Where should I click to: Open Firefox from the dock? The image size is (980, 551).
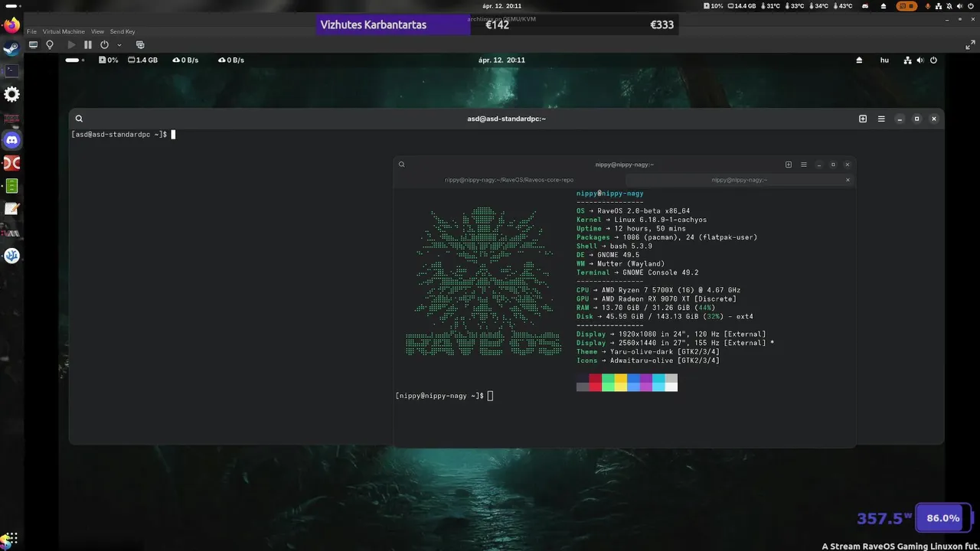pyautogui.click(x=11, y=25)
